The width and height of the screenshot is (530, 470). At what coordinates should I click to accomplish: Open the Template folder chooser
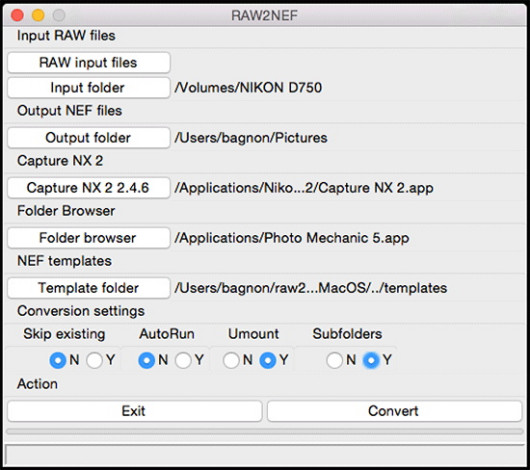[89, 288]
